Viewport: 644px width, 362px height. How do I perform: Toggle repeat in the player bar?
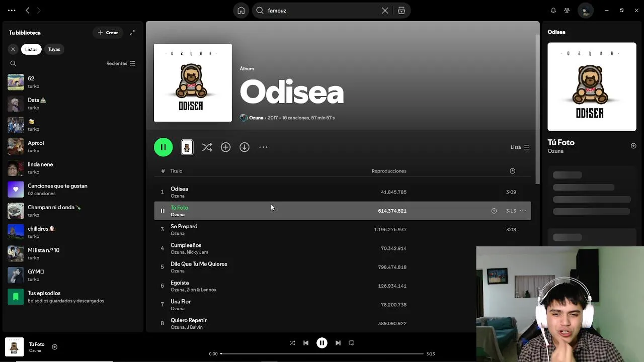pos(352,343)
